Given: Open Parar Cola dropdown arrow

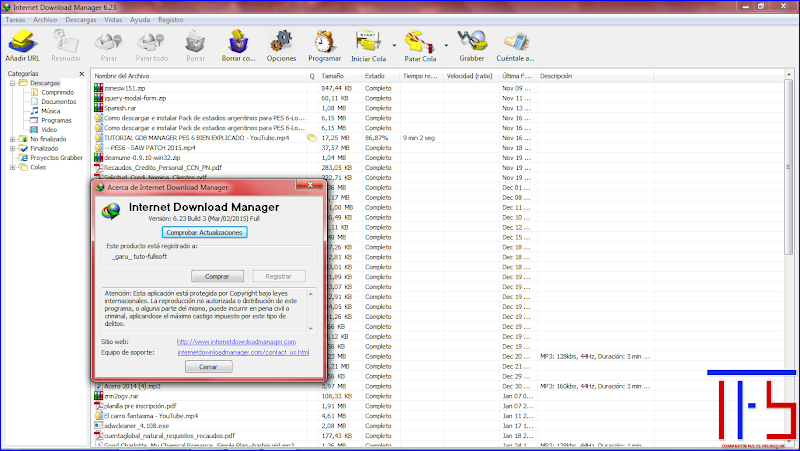Looking at the screenshot, I should 446,45.
